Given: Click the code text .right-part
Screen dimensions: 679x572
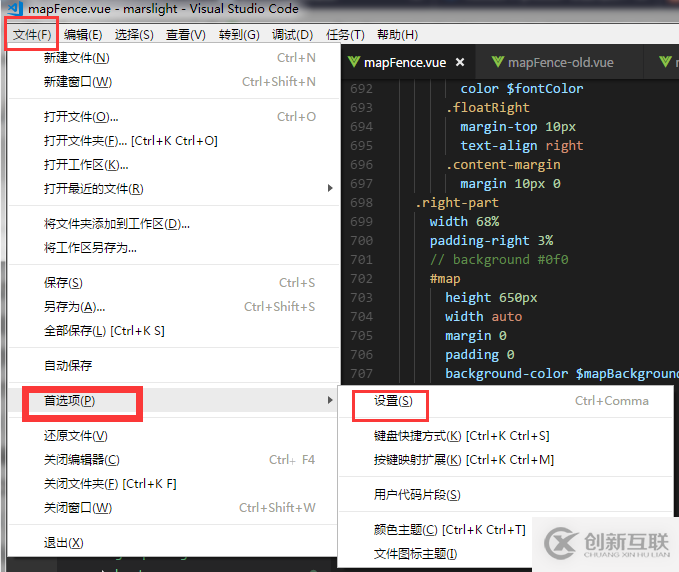Looking at the screenshot, I should (457, 203).
